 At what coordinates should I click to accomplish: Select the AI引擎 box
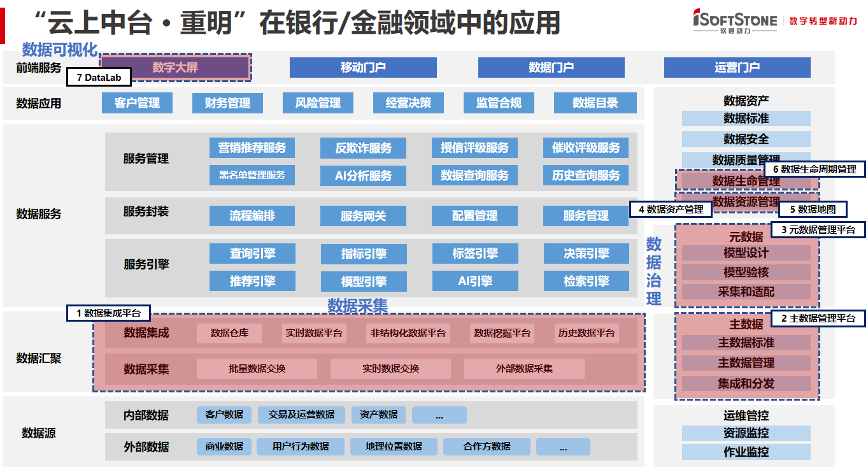pyautogui.click(x=475, y=281)
